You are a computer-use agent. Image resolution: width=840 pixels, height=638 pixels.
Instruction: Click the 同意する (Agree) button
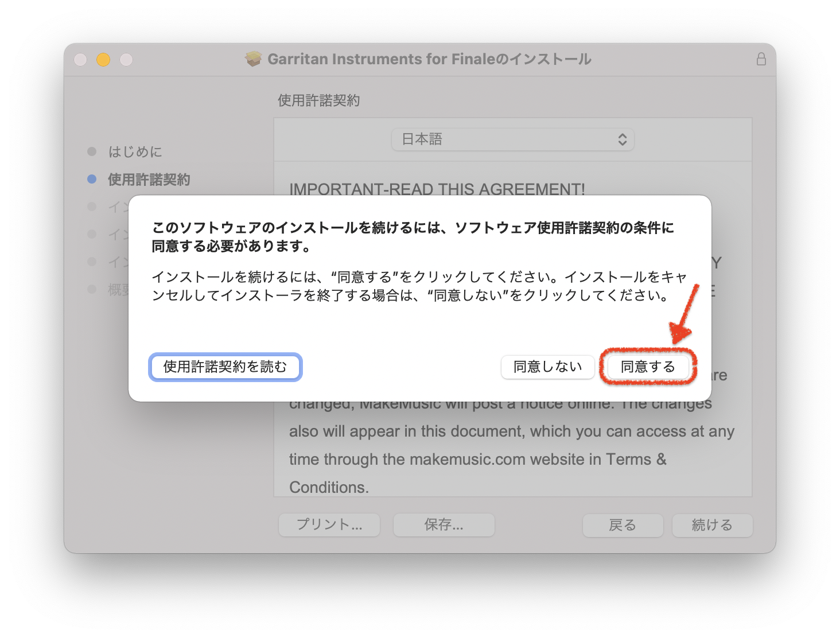pyautogui.click(x=648, y=367)
